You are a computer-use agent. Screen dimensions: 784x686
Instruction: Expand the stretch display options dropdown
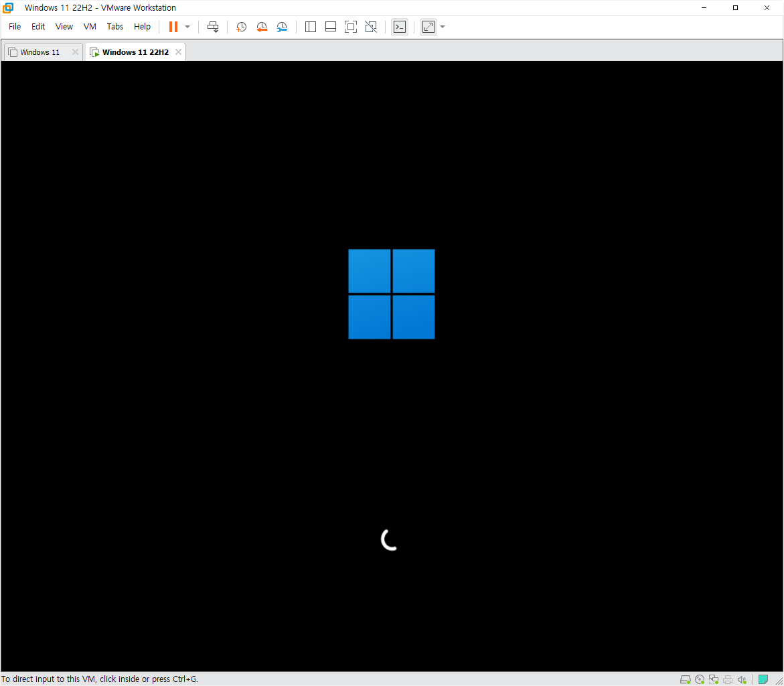[443, 27]
